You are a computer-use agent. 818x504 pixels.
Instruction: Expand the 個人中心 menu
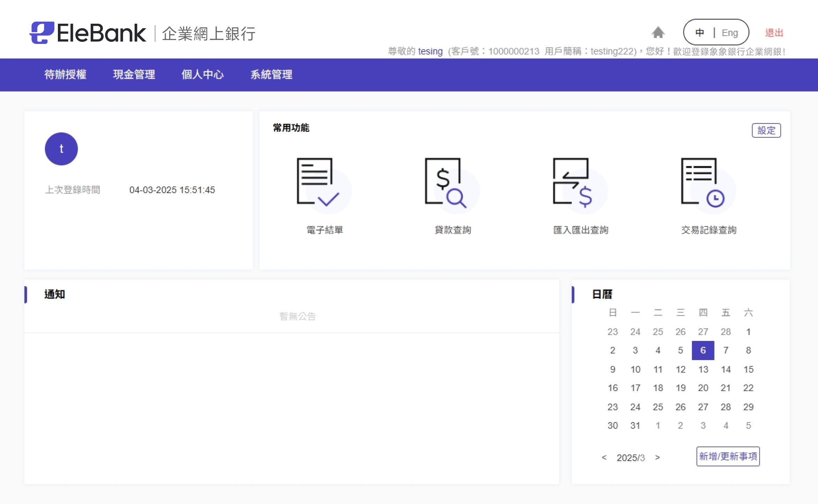[202, 75]
